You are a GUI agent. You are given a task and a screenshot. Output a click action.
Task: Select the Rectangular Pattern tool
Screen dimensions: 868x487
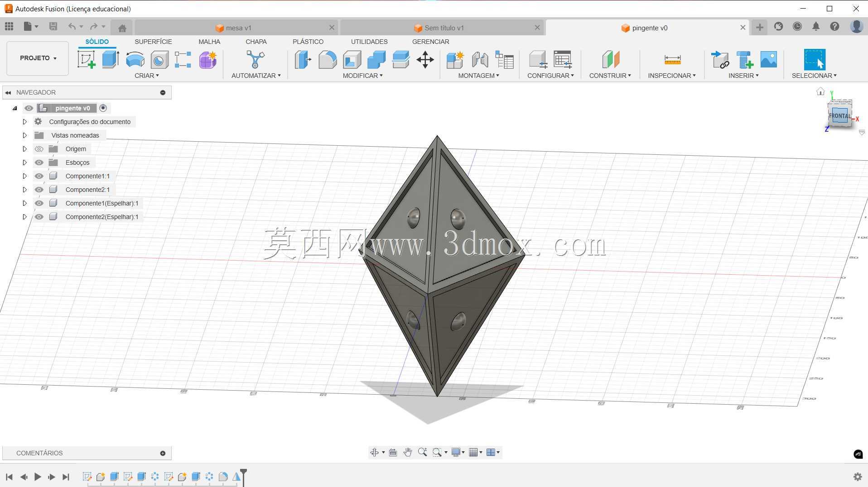(183, 60)
